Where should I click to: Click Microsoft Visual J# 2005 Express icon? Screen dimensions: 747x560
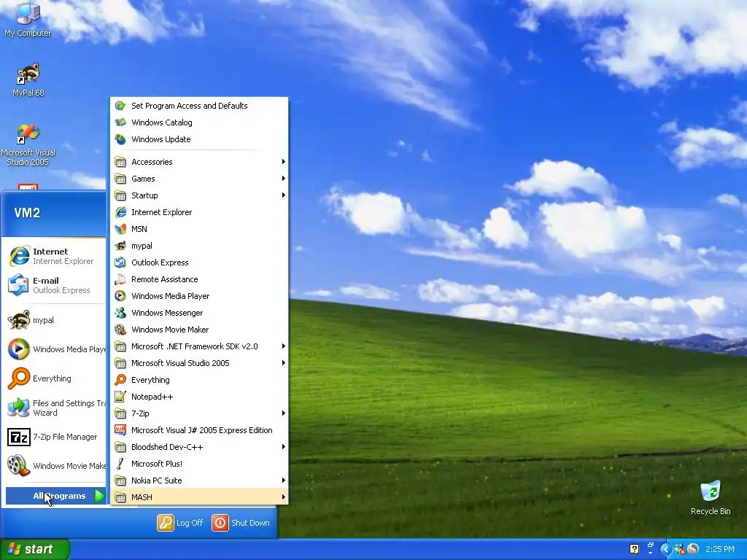click(x=120, y=430)
